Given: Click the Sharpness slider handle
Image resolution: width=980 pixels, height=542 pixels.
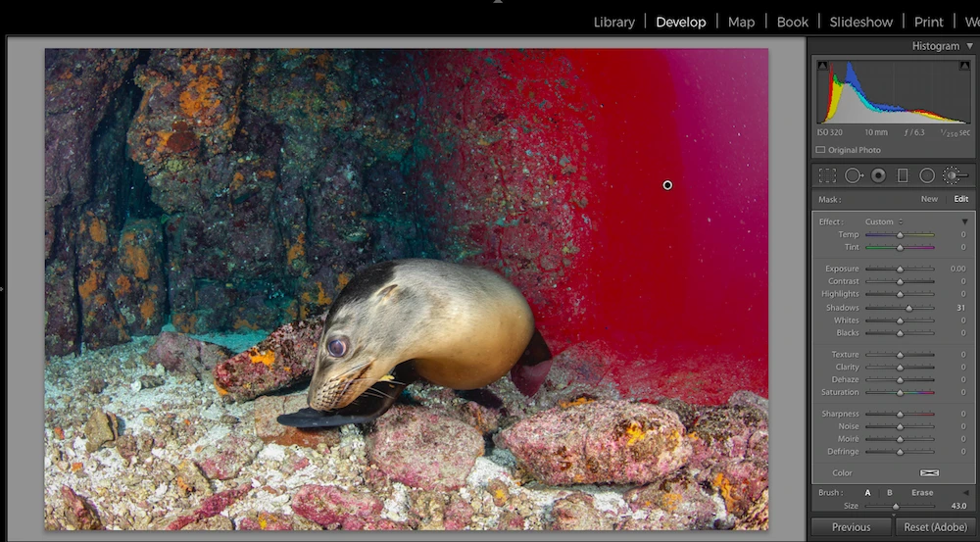Looking at the screenshot, I should [x=900, y=414].
